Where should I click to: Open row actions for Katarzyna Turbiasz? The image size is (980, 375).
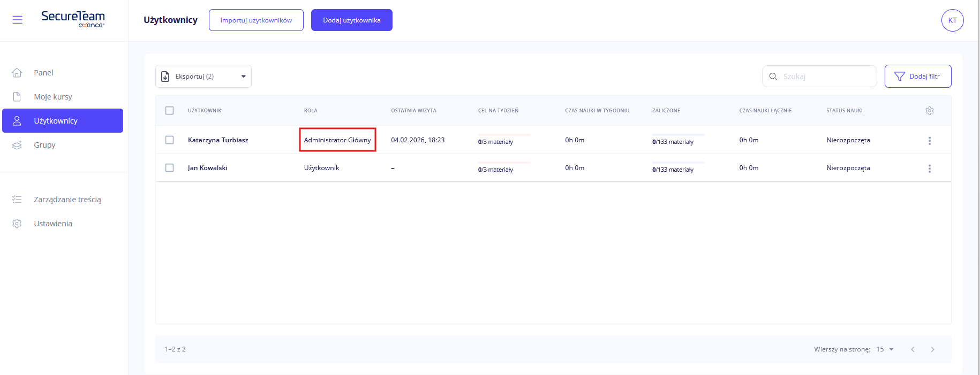pyautogui.click(x=929, y=141)
